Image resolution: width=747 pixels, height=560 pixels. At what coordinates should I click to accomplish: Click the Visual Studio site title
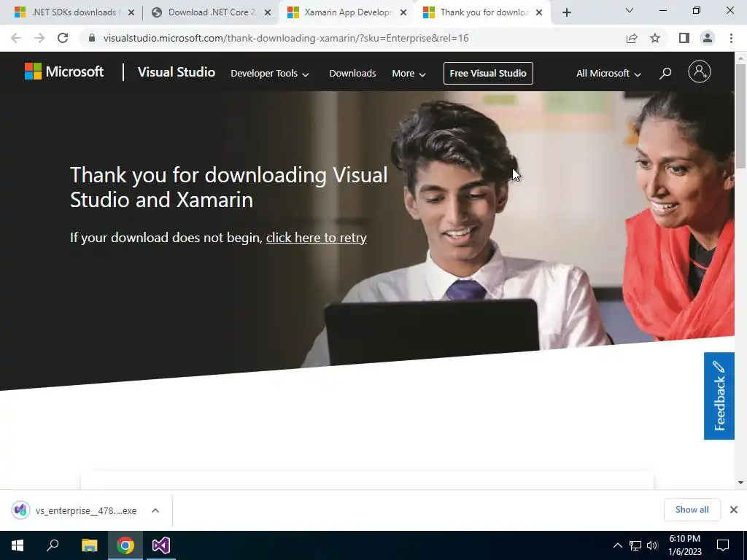177,72
